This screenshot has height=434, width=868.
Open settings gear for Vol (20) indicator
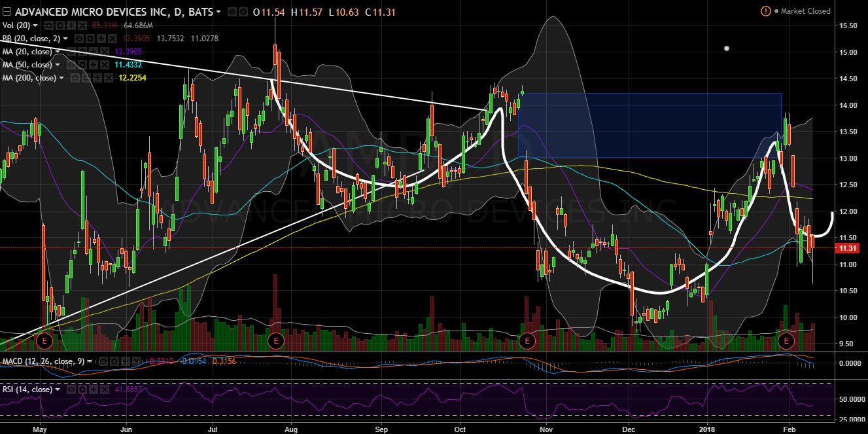59,26
